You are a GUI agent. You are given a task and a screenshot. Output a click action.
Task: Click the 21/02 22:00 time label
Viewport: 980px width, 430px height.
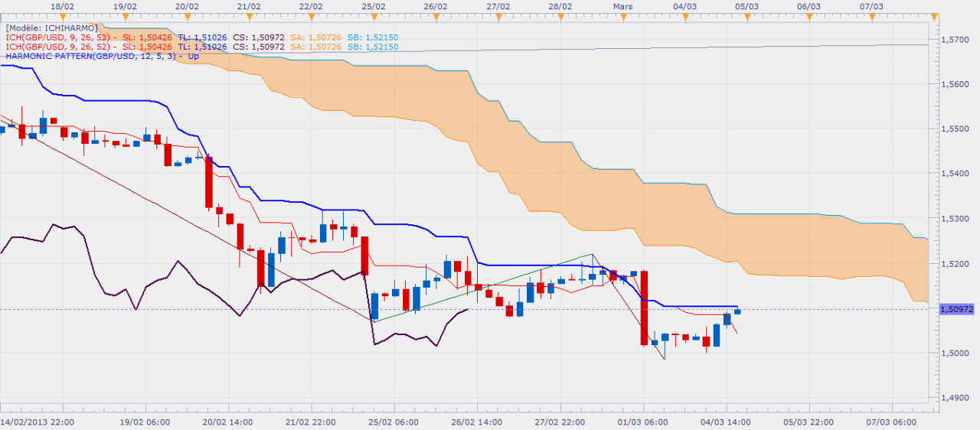[x=312, y=422]
